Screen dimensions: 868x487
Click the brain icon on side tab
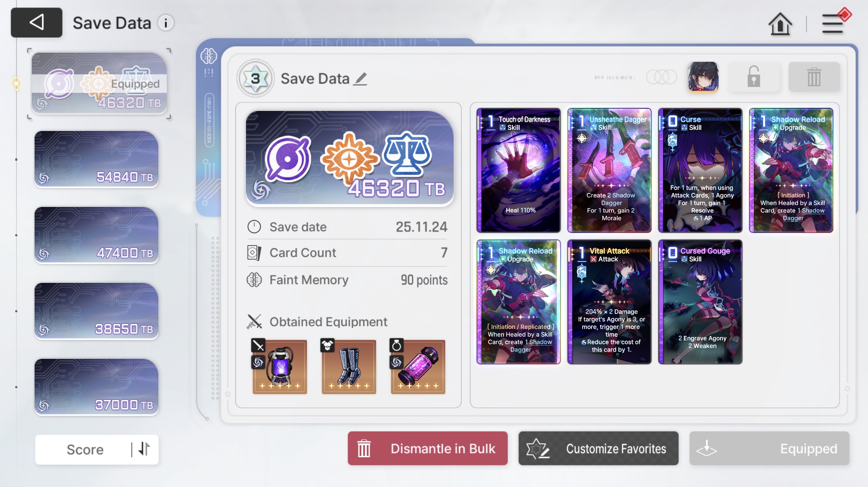[209, 56]
